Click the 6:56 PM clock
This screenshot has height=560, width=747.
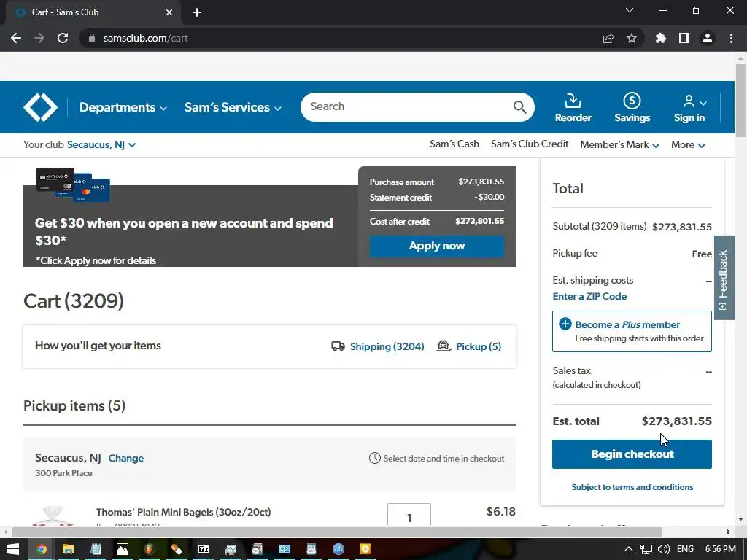(720, 549)
